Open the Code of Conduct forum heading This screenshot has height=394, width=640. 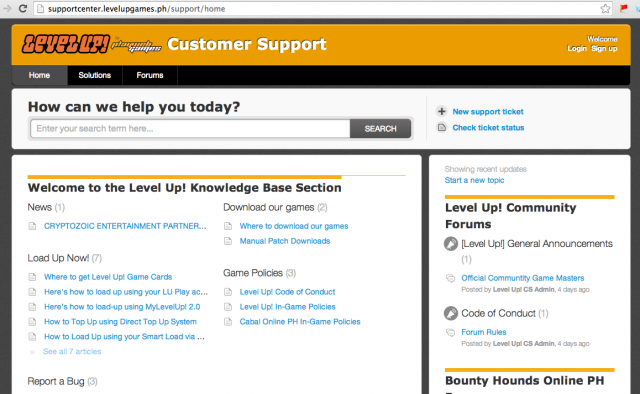[498, 313]
